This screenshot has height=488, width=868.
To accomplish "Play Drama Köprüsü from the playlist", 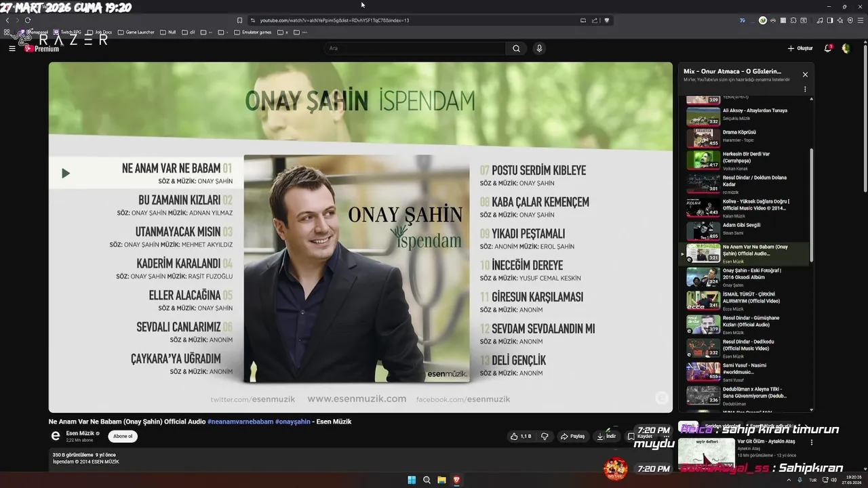I will pos(746,138).
